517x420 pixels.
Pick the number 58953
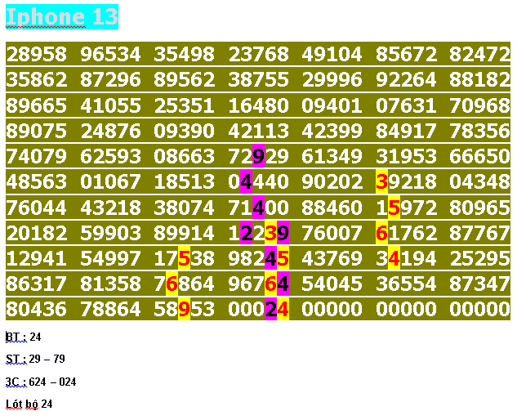coord(185,310)
